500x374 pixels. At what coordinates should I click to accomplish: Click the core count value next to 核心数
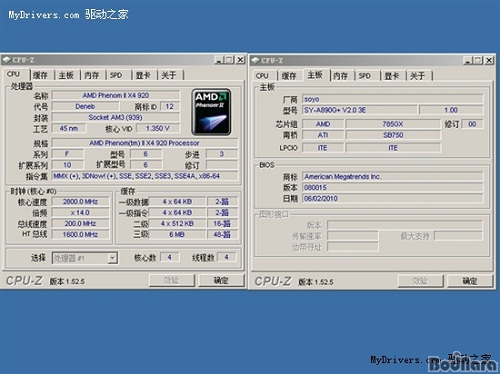[x=170, y=257]
